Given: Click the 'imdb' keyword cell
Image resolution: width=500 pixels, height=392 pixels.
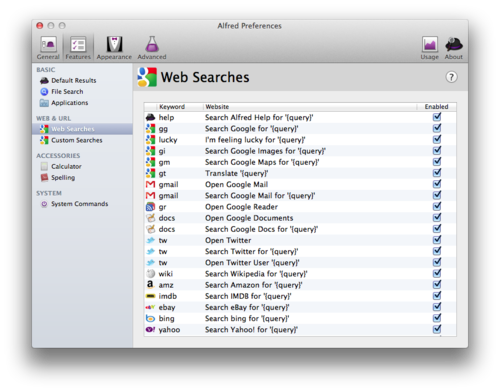Looking at the screenshot, I should click(168, 296).
